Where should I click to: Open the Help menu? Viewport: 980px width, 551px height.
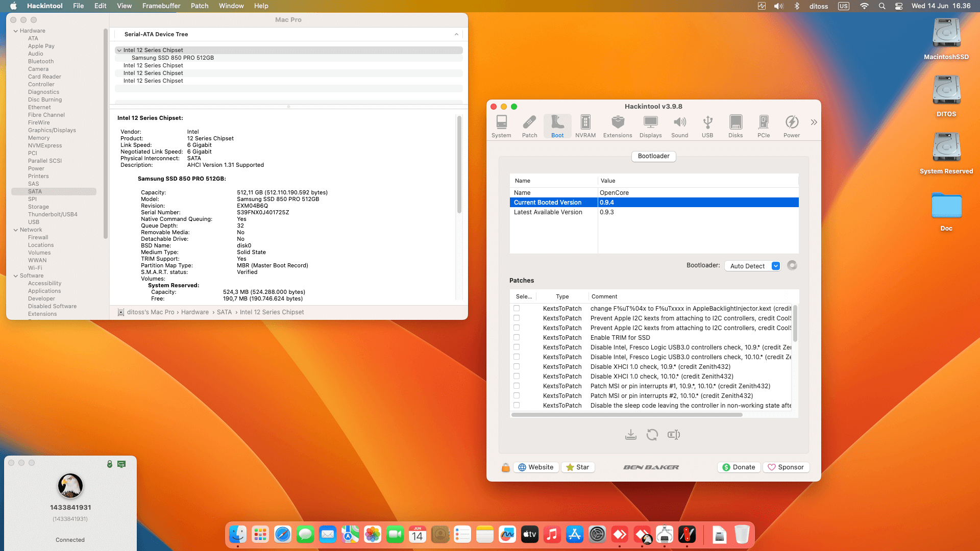(x=261, y=6)
